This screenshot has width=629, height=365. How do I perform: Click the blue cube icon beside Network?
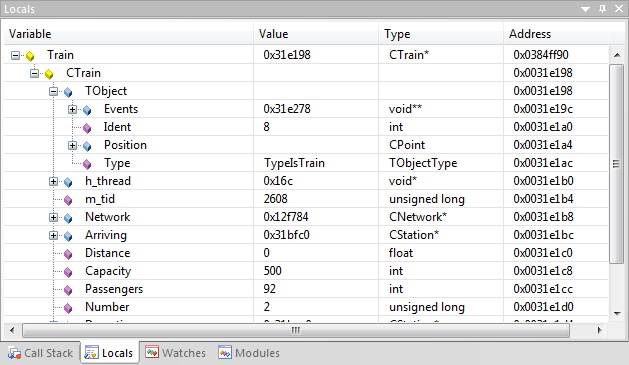point(68,218)
